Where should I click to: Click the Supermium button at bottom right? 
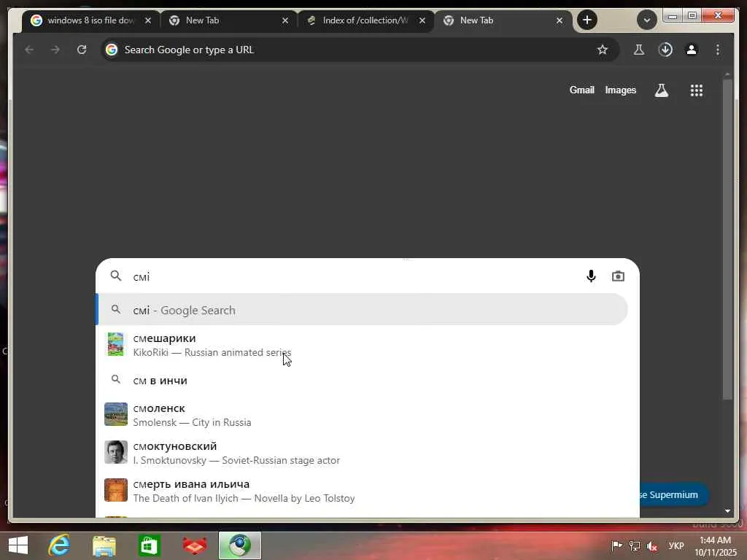673,495
